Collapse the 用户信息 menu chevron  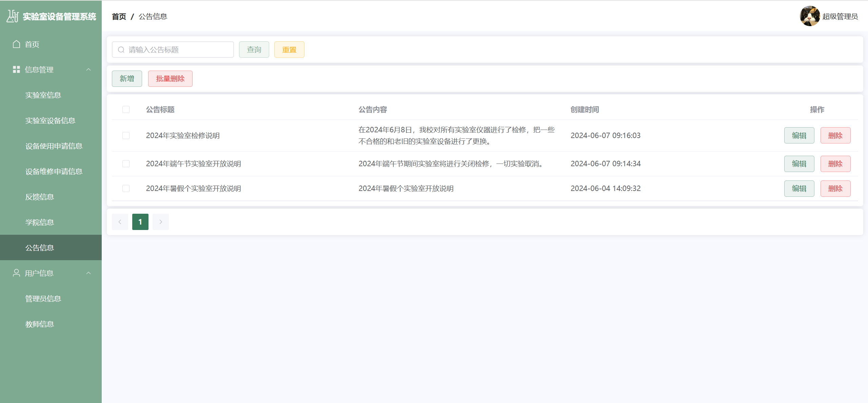tap(88, 273)
